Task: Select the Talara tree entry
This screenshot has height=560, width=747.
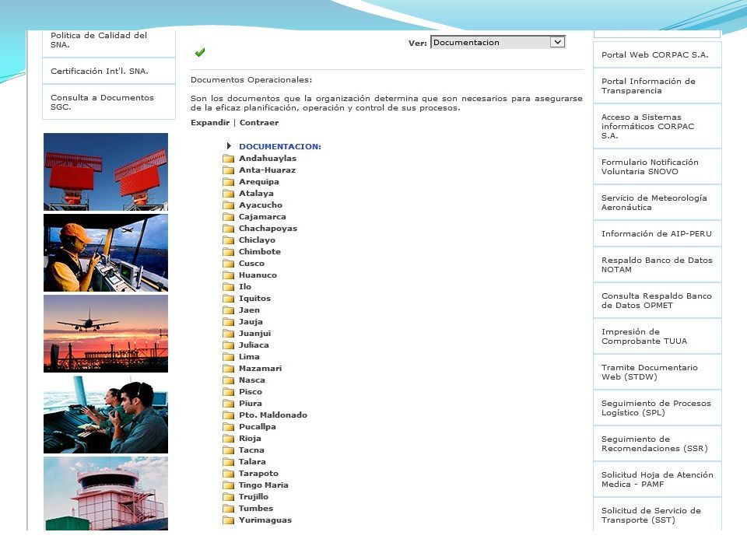Action: (x=252, y=462)
